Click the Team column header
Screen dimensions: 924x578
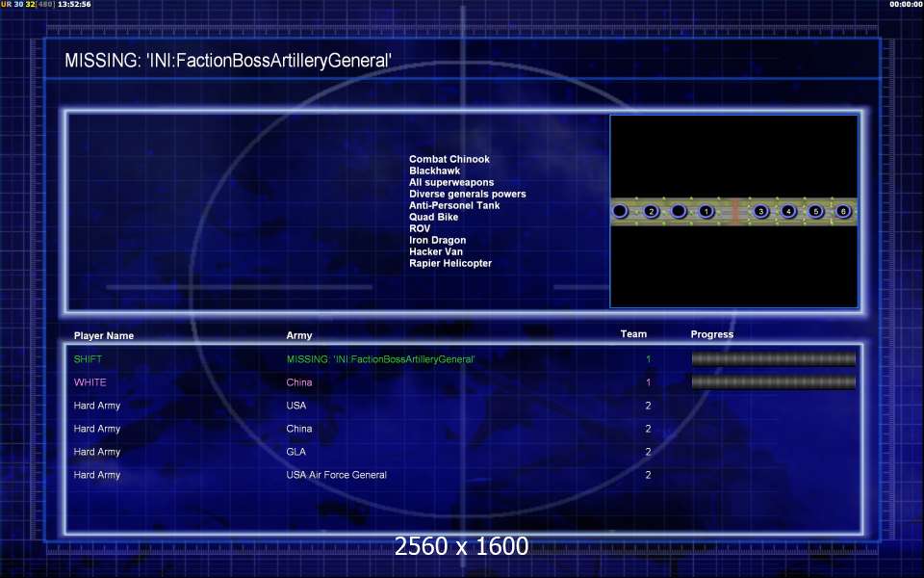pyautogui.click(x=633, y=334)
